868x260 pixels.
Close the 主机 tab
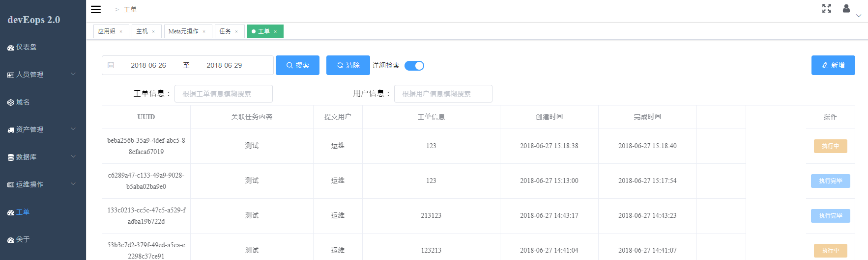tap(153, 32)
